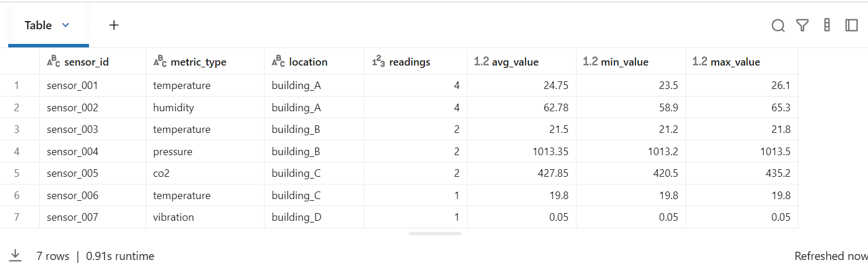Screen dimensions: 868x267
Task: Click the sensor_005 cell
Action: 73,173
